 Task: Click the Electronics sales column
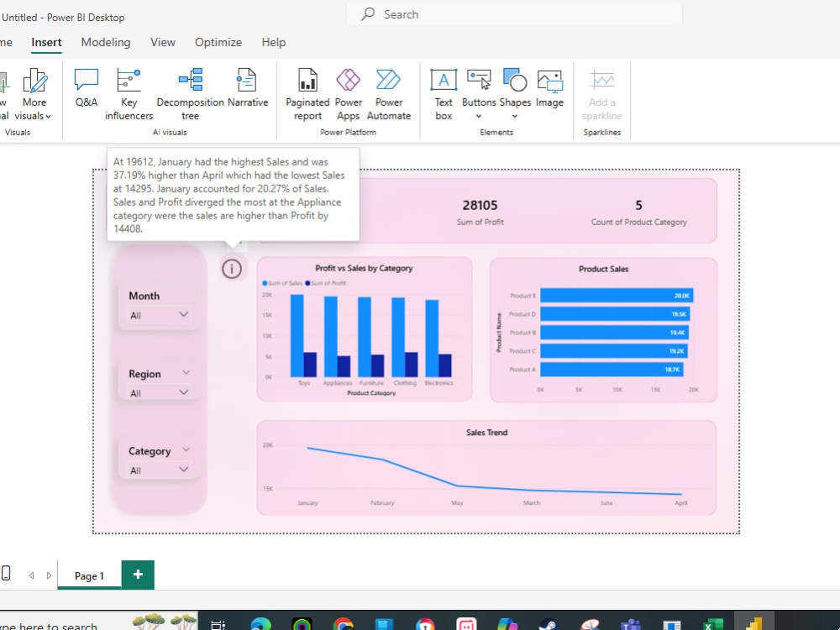click(x=432, y=339)
